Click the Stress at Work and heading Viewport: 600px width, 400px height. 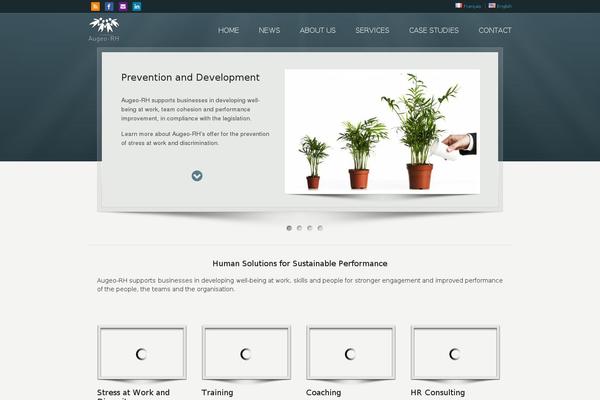133,393
